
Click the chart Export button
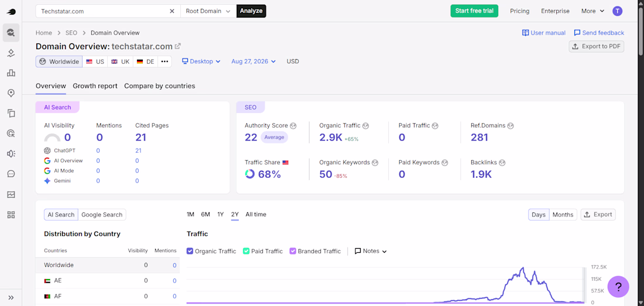598,215
